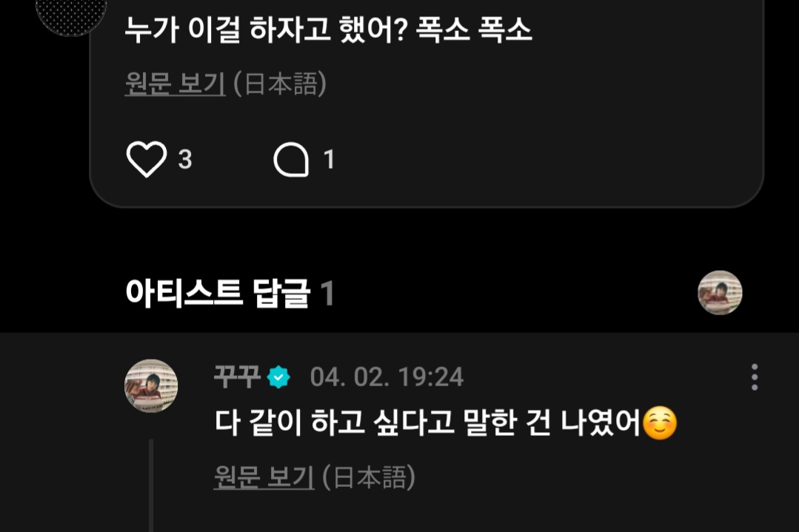
Task: Tap artist avatar beside 아티스트 답글 header
Action: (x=720, y=293)
